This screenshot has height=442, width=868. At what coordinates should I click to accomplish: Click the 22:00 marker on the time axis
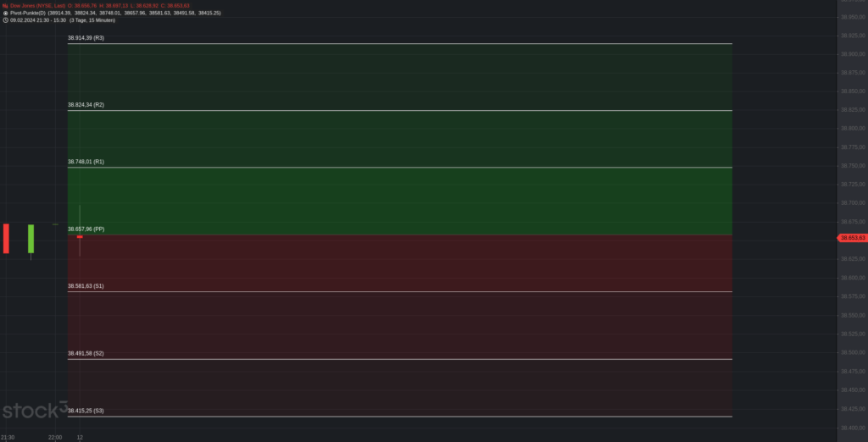click(55, 437)
